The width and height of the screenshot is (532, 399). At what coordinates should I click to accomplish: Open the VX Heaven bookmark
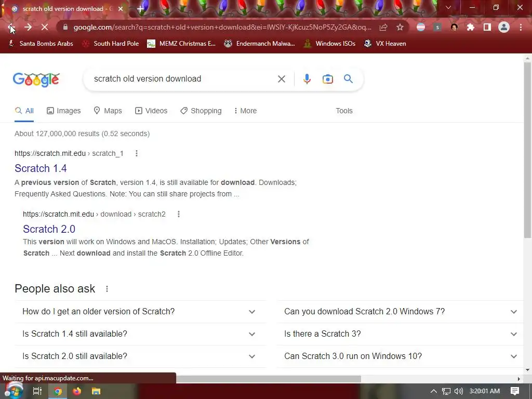[385, 44]
